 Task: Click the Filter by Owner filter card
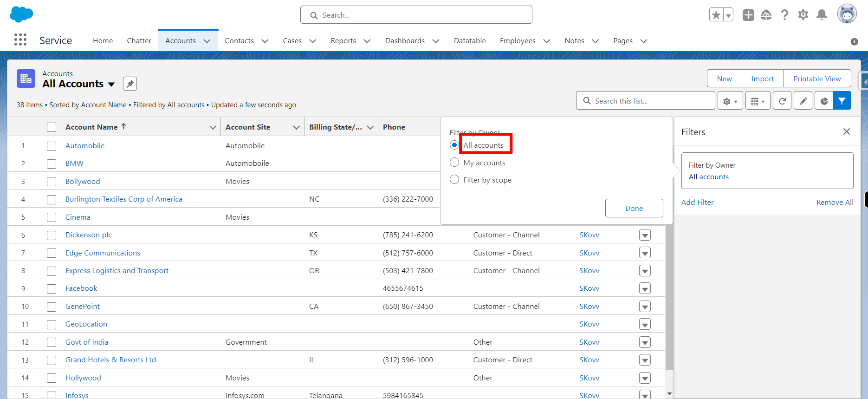point(767,171)
